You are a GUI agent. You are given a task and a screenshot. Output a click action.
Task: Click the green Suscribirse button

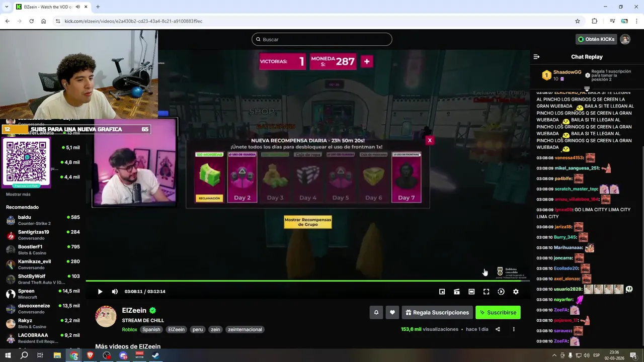(498, 312)
